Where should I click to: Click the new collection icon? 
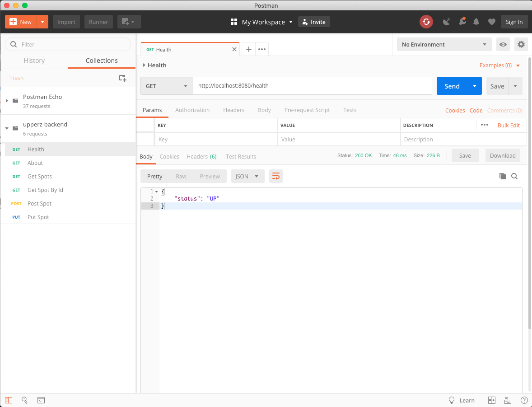123,78
